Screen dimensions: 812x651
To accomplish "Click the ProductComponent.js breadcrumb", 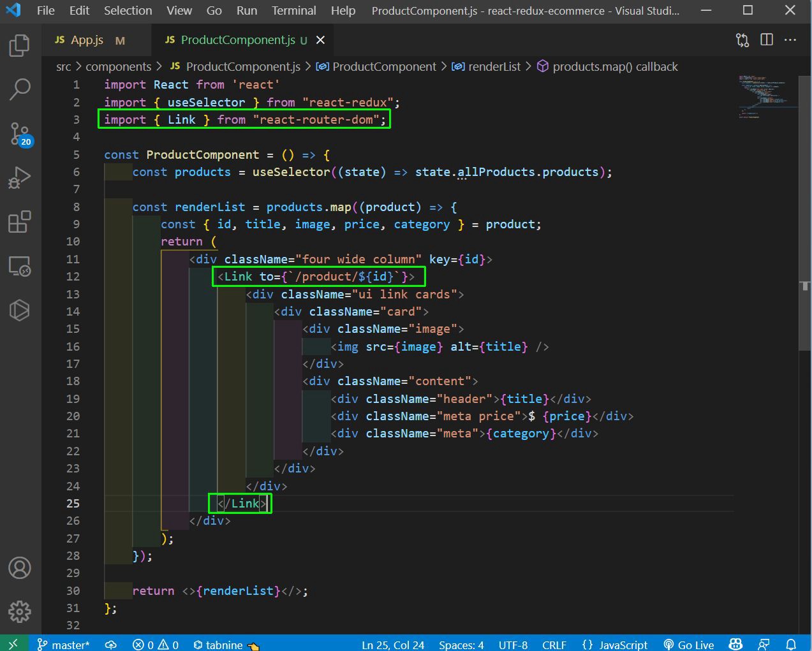I will pyautogui.click(x=235, y=67).
